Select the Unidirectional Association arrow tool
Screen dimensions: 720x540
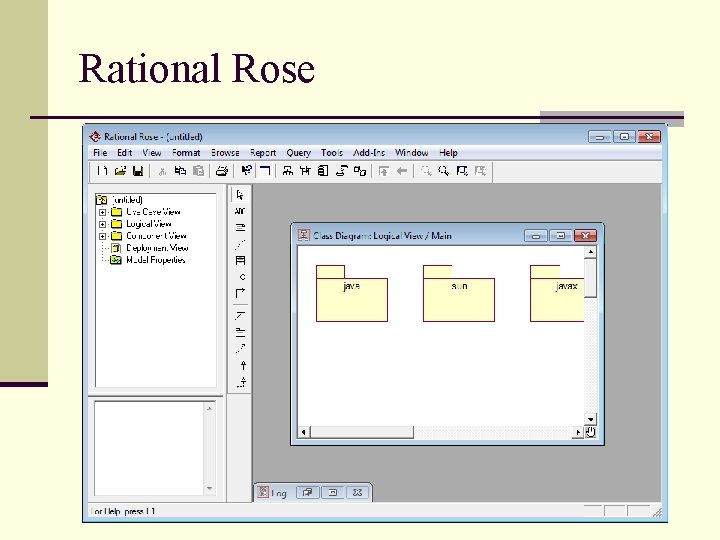click(240, 293)
